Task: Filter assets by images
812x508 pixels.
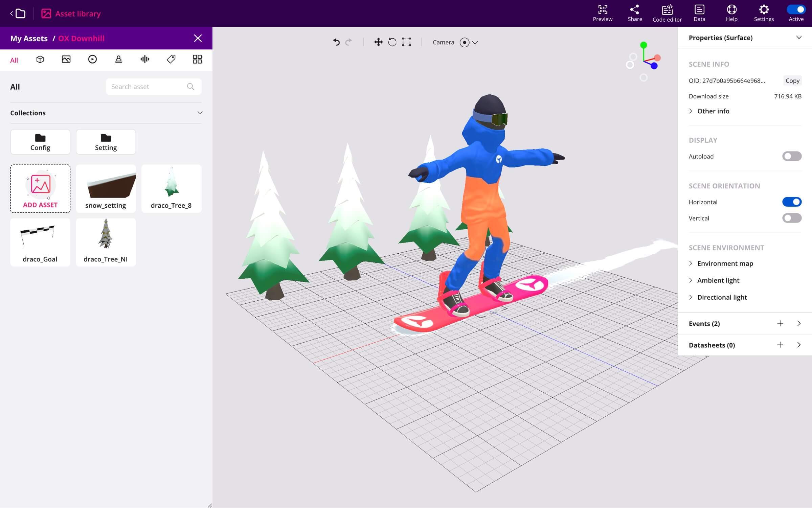Action: coord(66,60)
